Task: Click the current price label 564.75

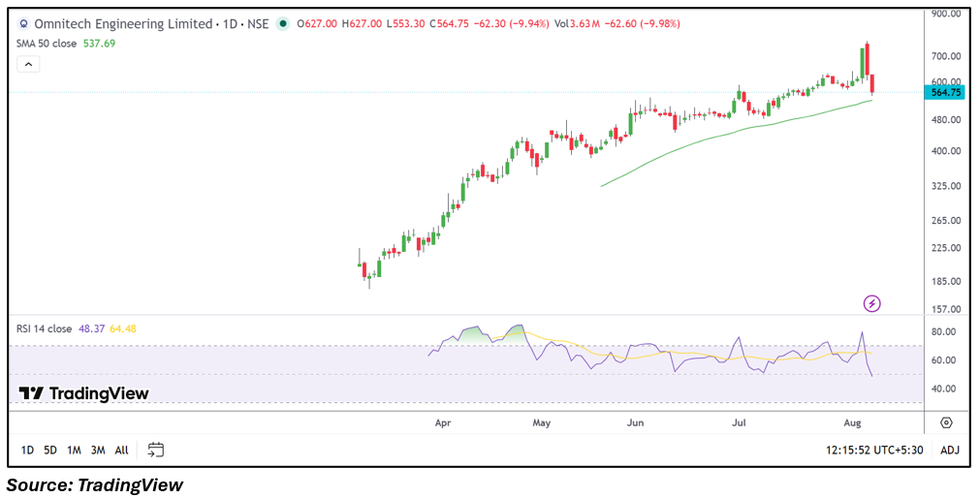Action: coord(944,92)
